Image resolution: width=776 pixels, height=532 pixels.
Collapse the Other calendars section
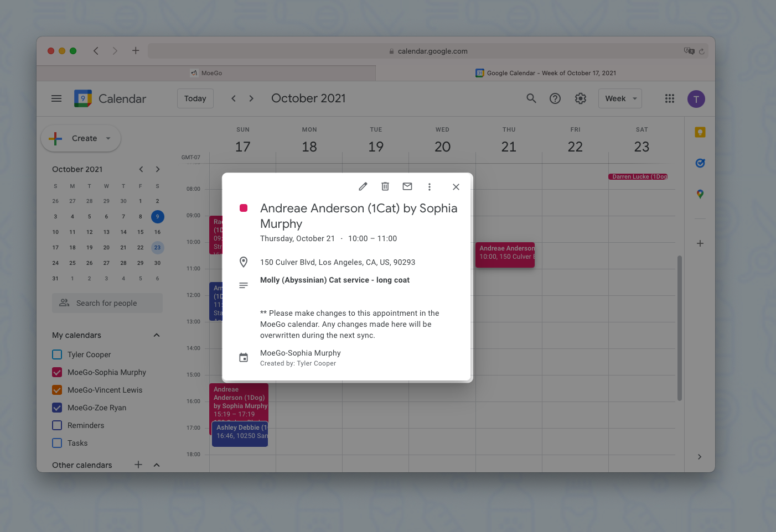[157, 465]
